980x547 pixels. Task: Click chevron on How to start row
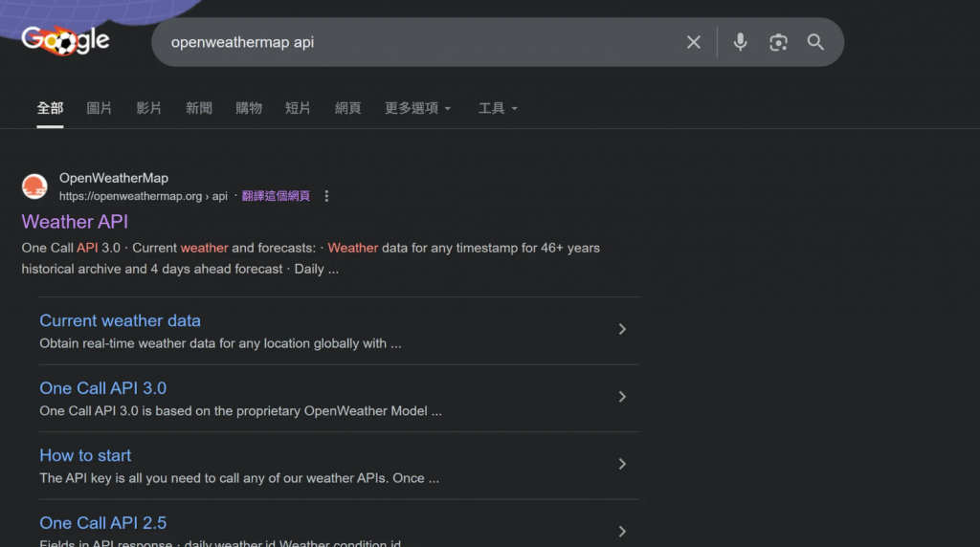[x=622, y=464]
